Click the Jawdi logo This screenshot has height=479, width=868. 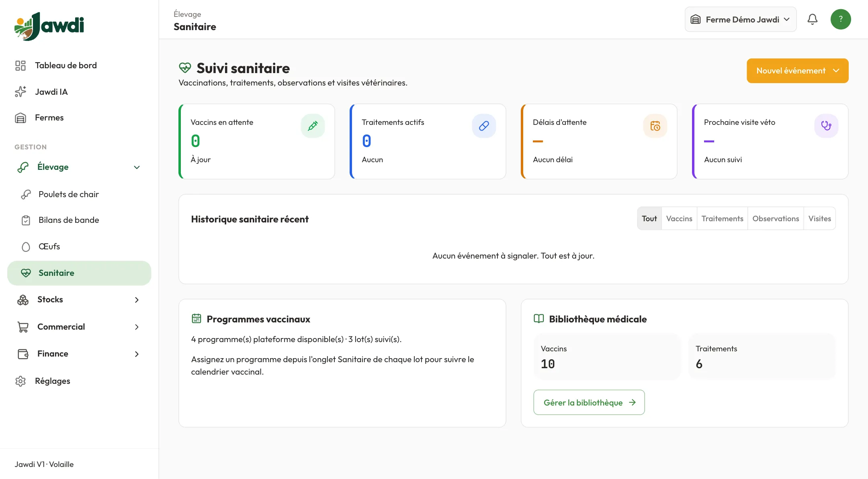(49, 26)
